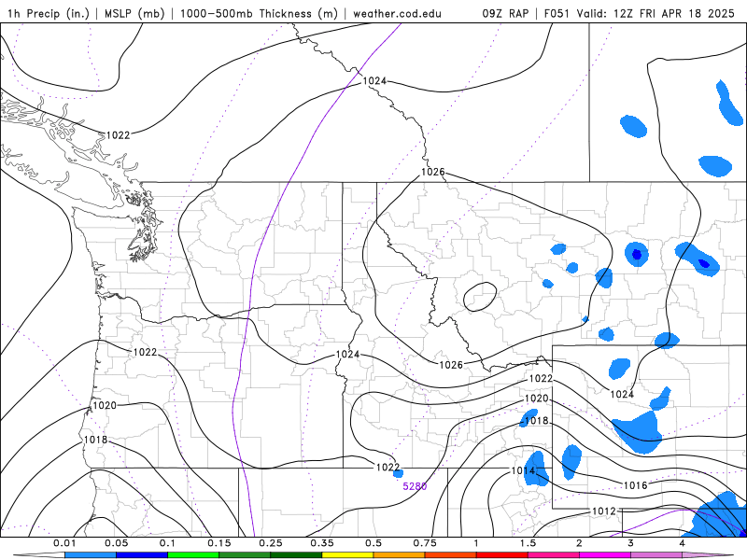Click the dark green 0.25 legend swatch
Screen dimensions: 747x560
pos(296,555)
